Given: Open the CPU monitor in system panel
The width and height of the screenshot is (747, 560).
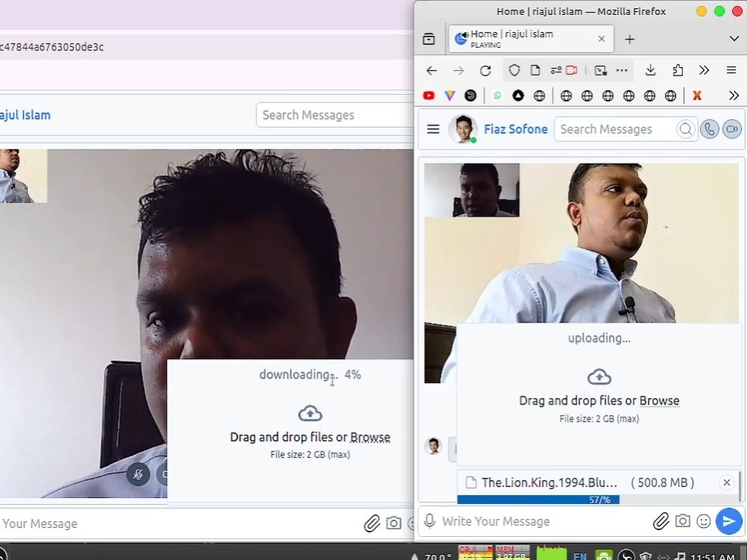Looking at the screenshot, I should [x=475, y=553].
